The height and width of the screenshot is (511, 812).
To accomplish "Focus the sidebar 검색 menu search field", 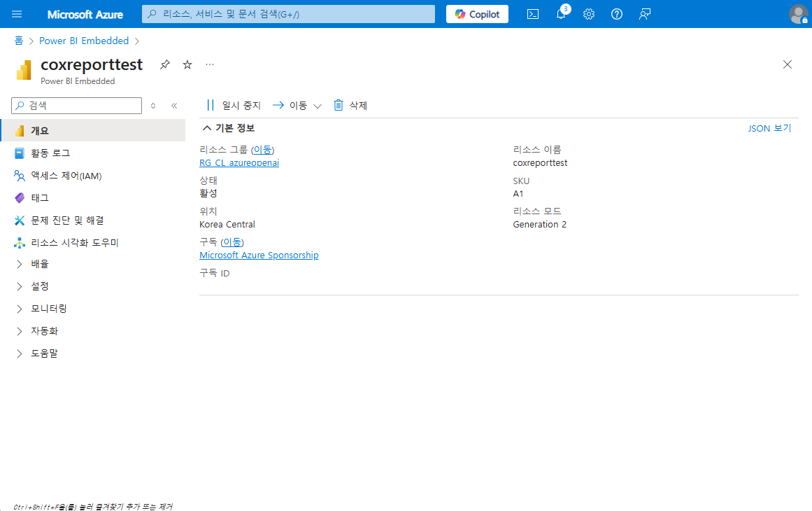I will point(77,105).
